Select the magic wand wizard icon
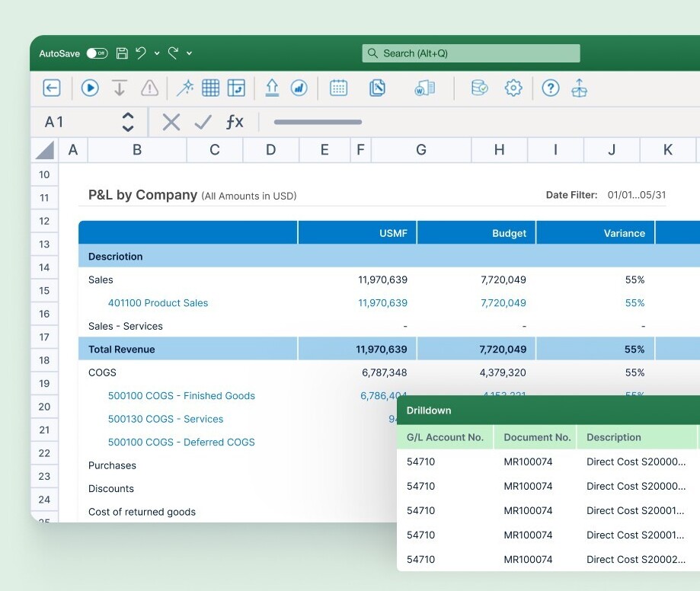 184,88
